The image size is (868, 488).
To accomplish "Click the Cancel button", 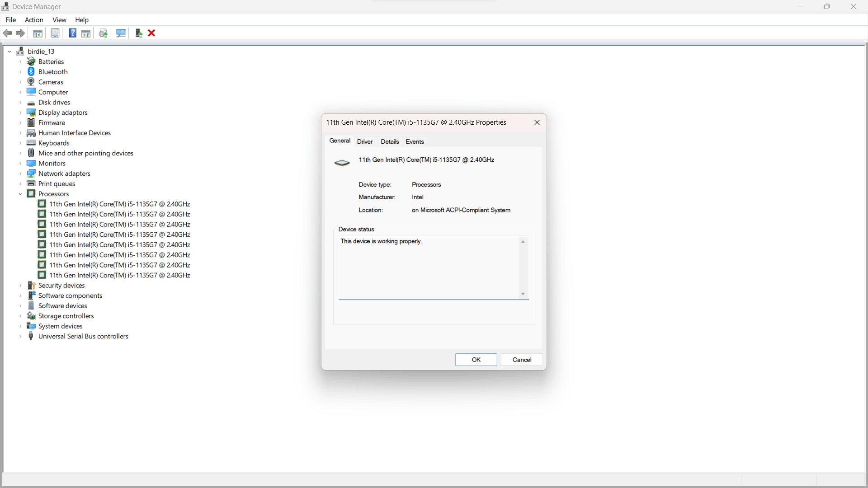I will click(522, 360).
